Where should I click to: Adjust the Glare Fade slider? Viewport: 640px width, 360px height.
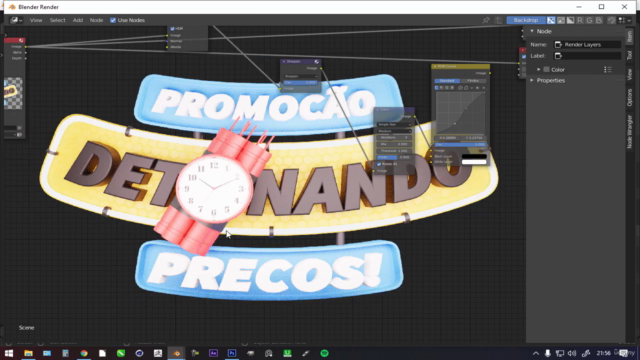click(394, 157)
